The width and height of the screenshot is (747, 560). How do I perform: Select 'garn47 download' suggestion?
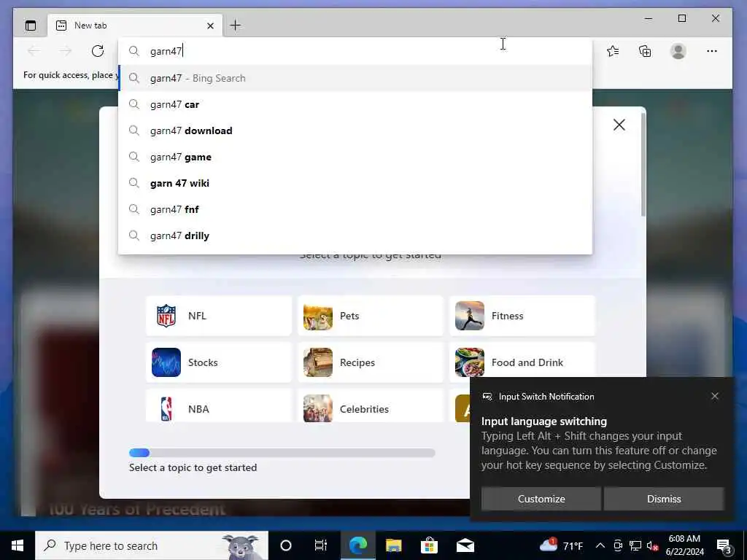(x=355, y=131)
